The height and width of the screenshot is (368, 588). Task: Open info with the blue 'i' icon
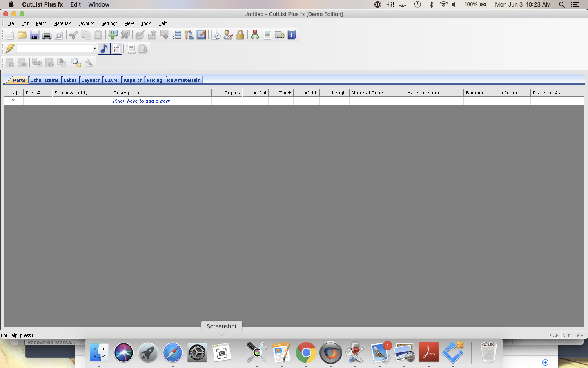292,35
